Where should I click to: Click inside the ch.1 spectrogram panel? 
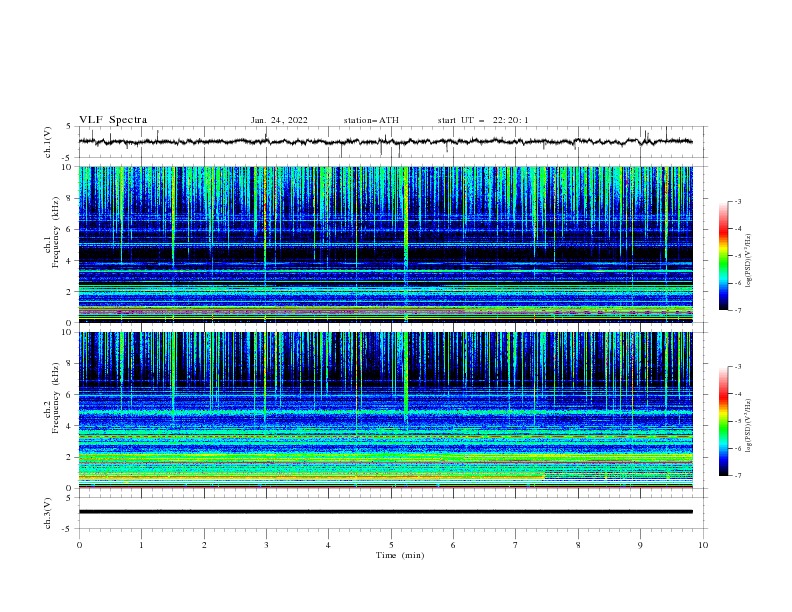[386, 244]
